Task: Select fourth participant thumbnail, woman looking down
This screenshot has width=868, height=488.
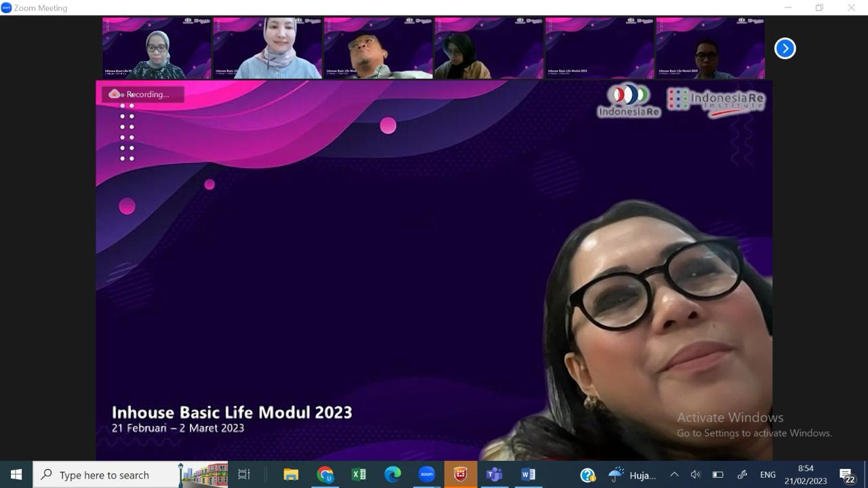Action: coord(488,48)
